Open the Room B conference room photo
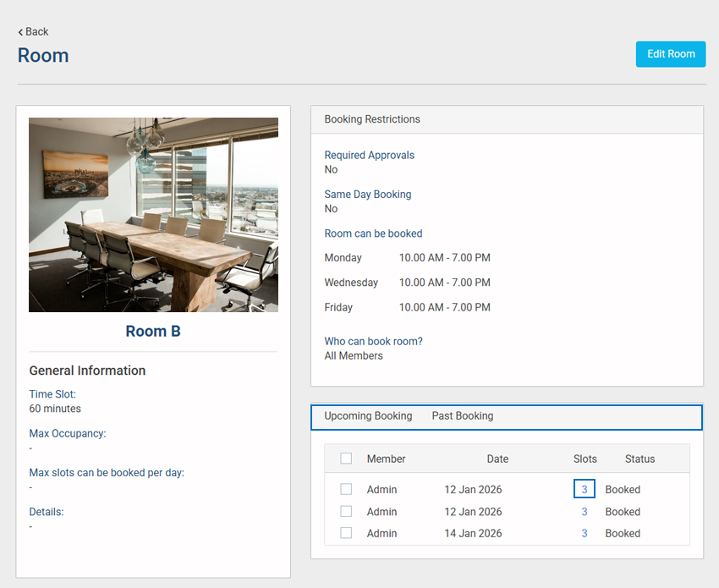719x588 pixels. tap(153, 215)
